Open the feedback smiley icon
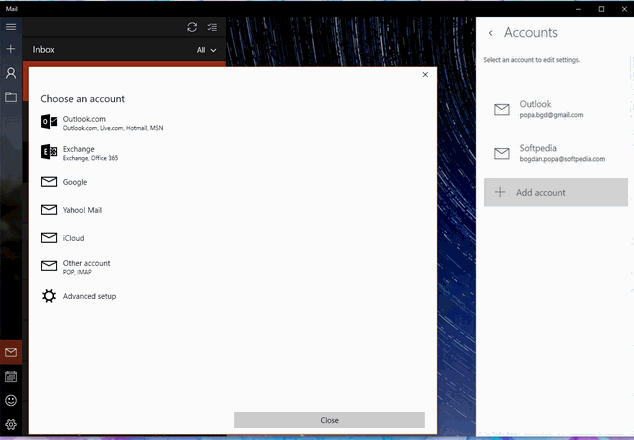 (x=11, y=400)
